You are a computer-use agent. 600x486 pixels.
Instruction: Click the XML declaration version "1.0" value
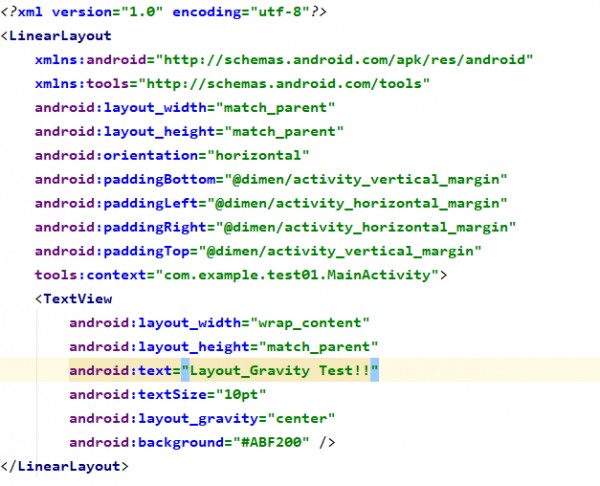point(142,12)
